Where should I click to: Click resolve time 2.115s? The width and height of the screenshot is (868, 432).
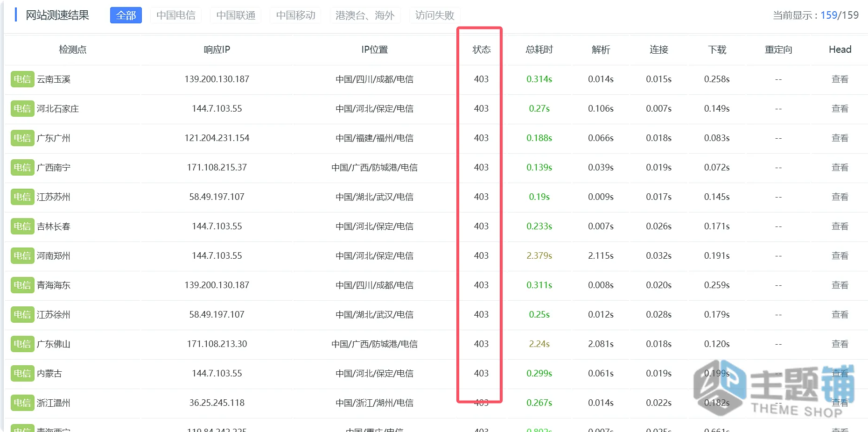pyautogui.click(x=601, y=256)
